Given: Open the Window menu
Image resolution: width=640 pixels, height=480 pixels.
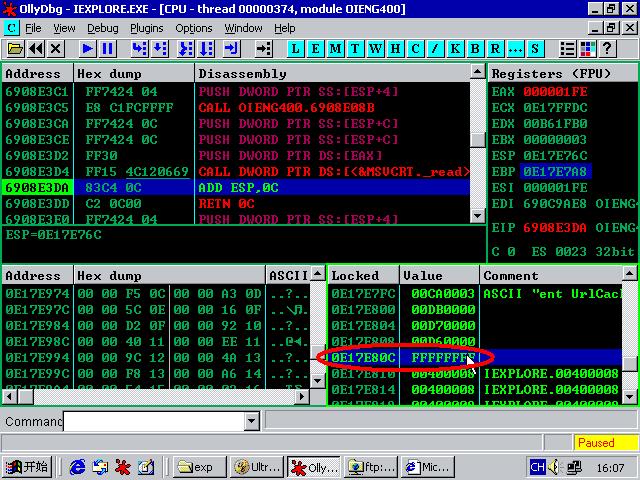Looking at the screenshot, I should click(243, 28).
